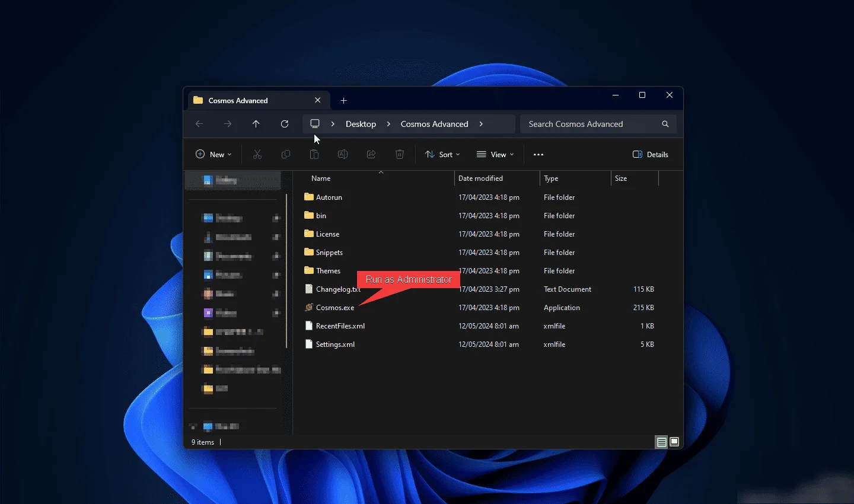Click the 215 KB size of Cosmos.exe
Viewport: 854px width, 504px height.
[x=643, y=307]
